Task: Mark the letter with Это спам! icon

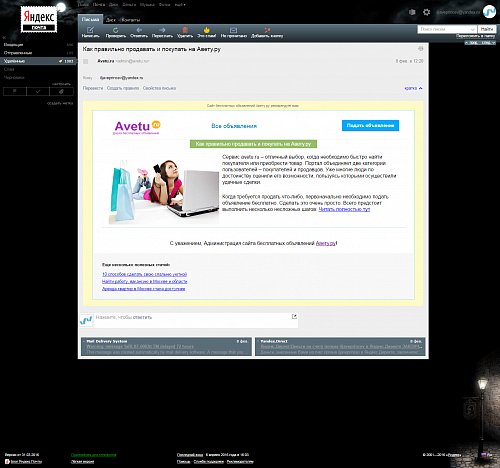Action: [x=207, y=30]
